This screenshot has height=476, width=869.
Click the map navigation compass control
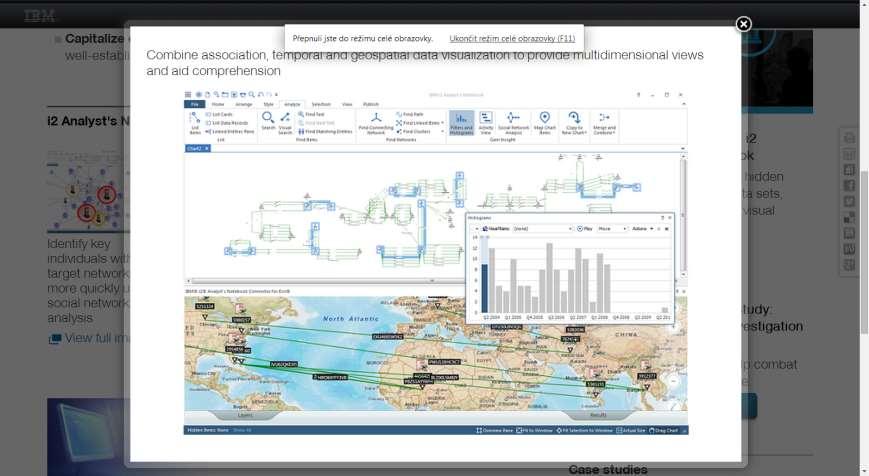point(674,381)
